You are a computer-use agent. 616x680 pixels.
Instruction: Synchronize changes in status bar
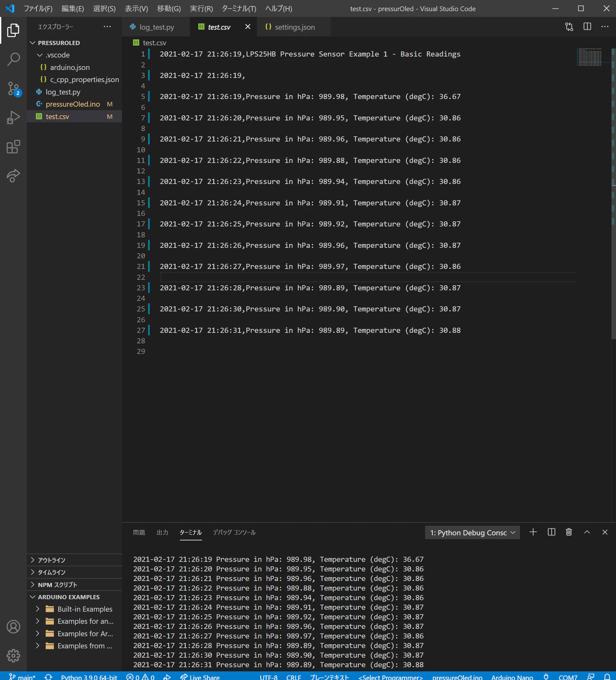point(48,676)
